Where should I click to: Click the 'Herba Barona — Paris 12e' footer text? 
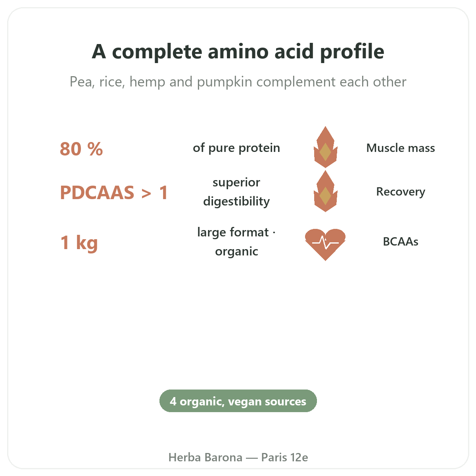238,457
